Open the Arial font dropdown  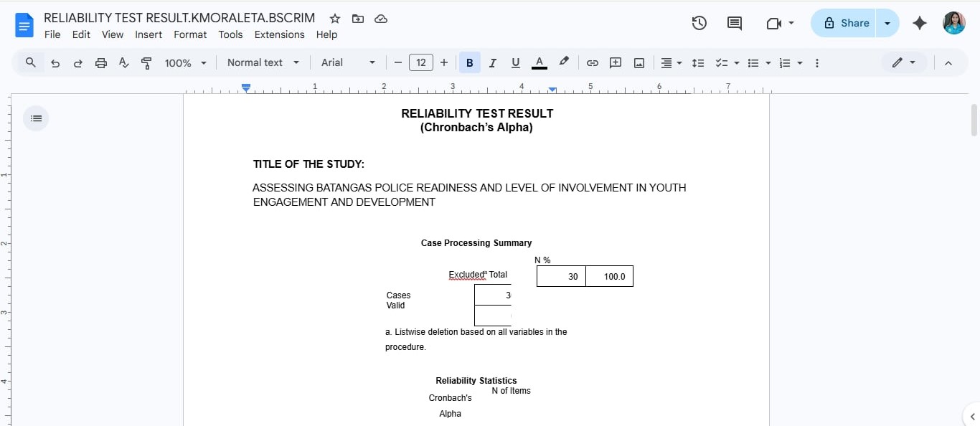(348, 63)
